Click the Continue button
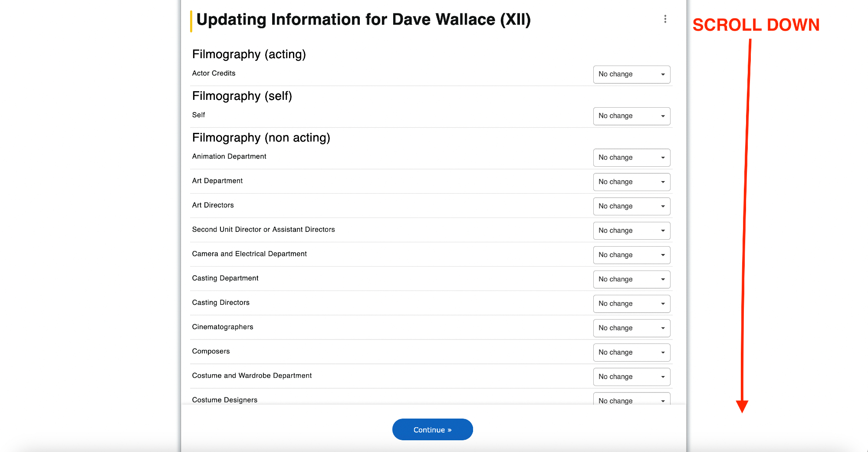Image resolution: width=868 pixels, height=452 pixels. [x=432, y=429]
